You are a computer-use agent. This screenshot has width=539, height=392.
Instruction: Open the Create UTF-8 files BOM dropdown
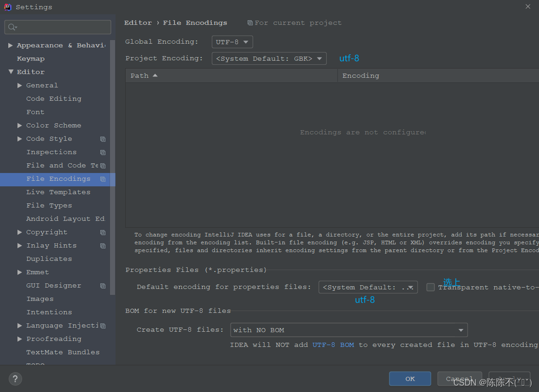pyautogui.click(x=349, y=330)
